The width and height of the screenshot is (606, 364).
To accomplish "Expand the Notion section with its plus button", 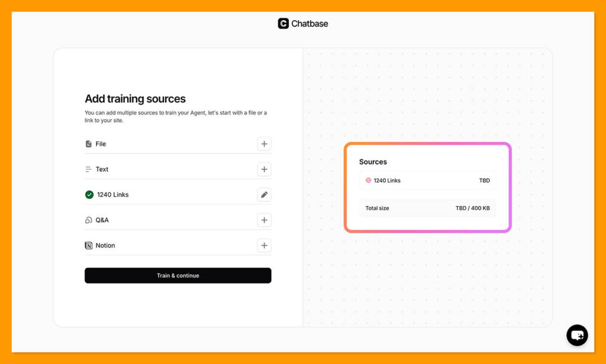I will tap(264, 245).
